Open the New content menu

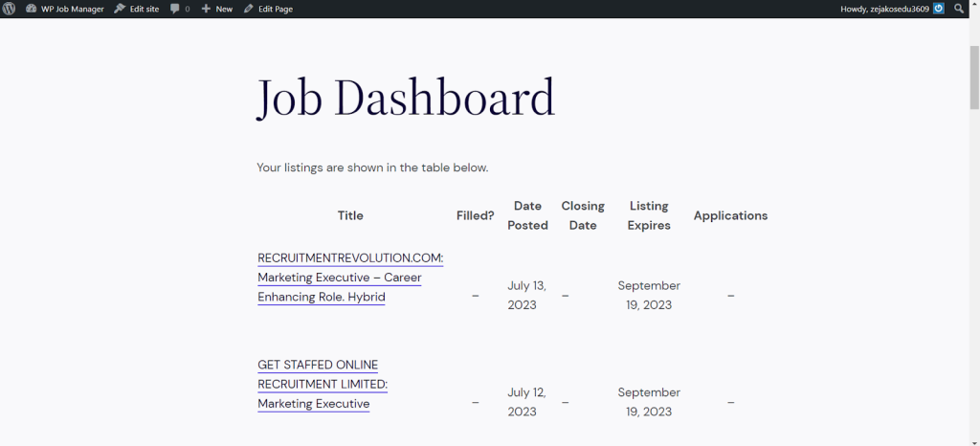(217, 9)
